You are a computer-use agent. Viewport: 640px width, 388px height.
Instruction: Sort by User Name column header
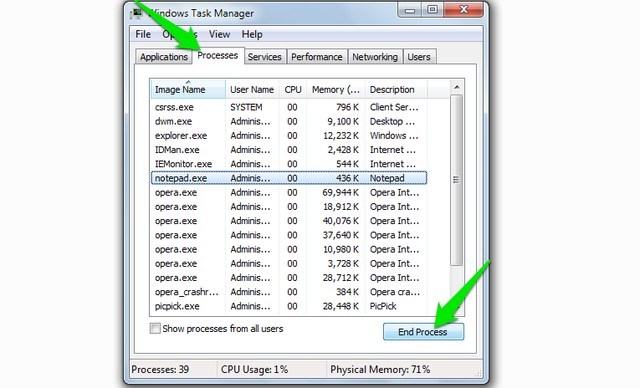[252, 89]
